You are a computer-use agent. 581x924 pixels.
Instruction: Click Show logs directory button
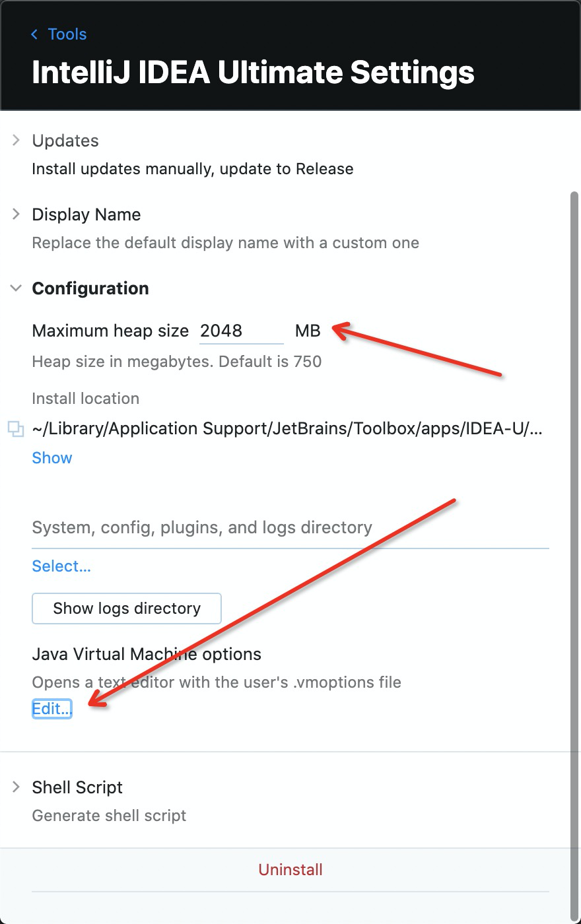click(x=127, y=609)
